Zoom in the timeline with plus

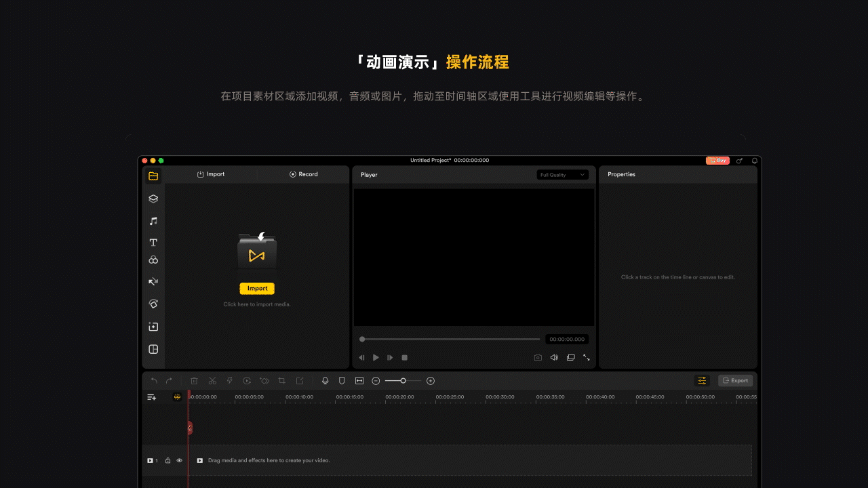(431, 381)
